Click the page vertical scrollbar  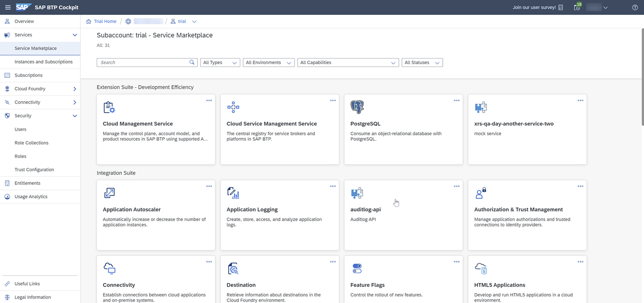[x=642, y=77]
